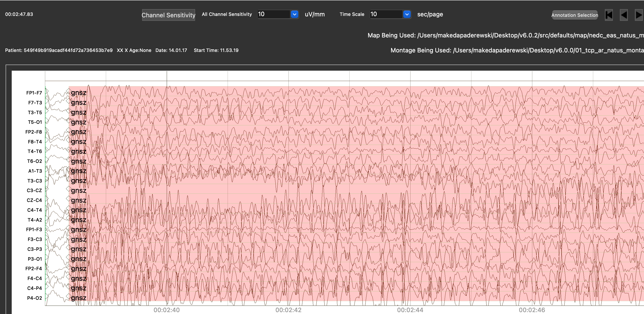Screen dimensions: 644x314
Task: Click the 00:02:46 time marker
Action: [532, 310]
